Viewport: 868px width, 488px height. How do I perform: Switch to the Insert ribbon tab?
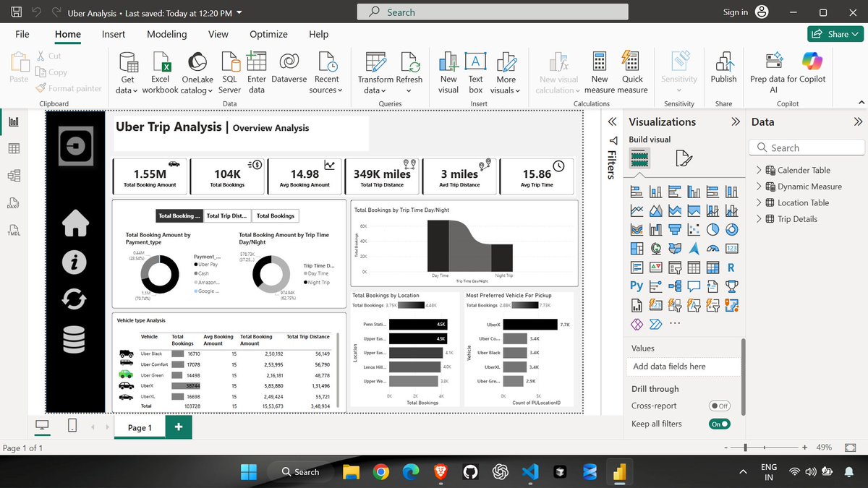[x=114, y=34]
